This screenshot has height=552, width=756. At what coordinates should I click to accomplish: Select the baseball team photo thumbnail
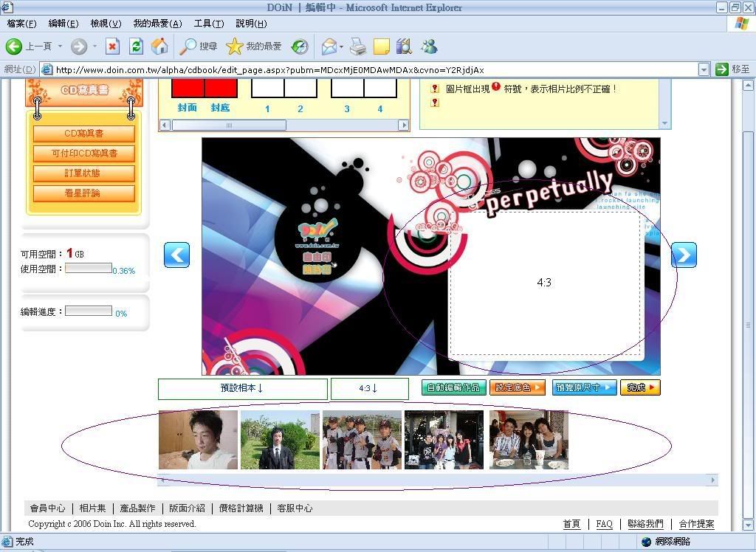(x=362, y=440)
